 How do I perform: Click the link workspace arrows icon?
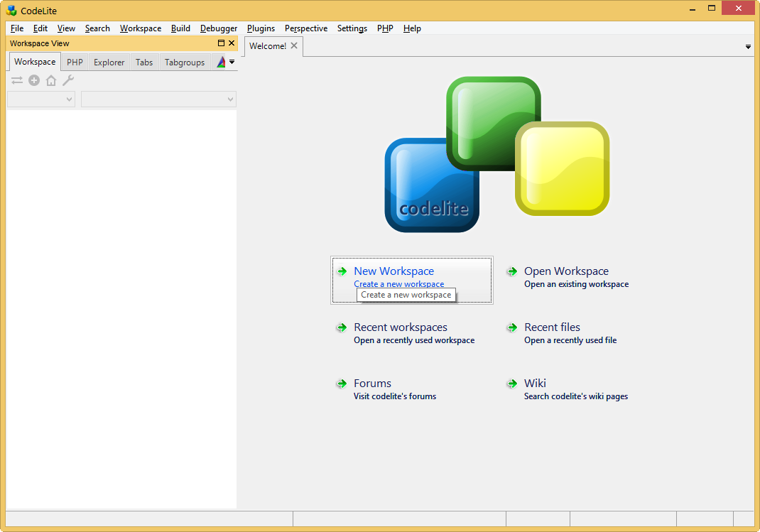17,80
